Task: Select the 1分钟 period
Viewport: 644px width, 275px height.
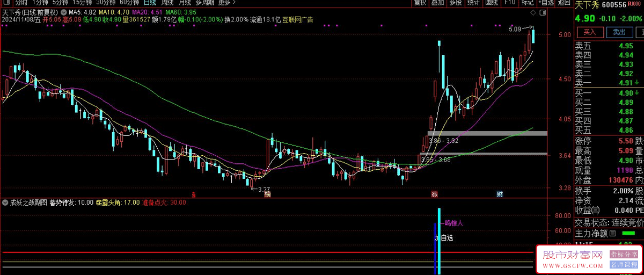Action: (40, 3)
